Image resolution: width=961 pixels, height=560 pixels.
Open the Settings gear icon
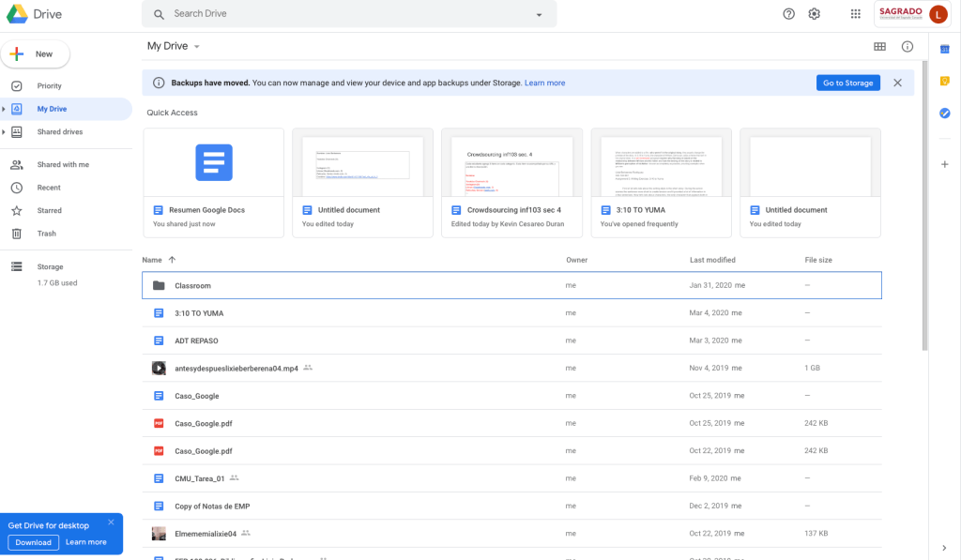[814, 13]
